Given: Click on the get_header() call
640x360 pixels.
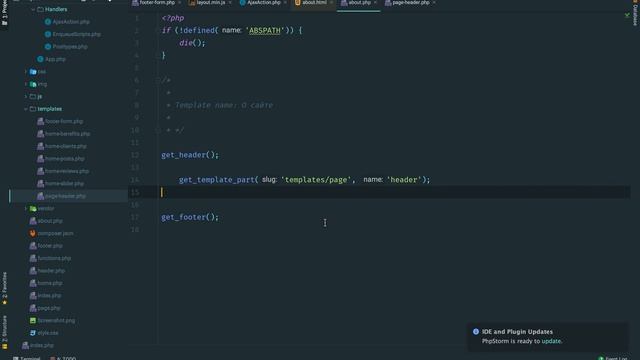Looking at the screenshot, I should coord(190,155).
